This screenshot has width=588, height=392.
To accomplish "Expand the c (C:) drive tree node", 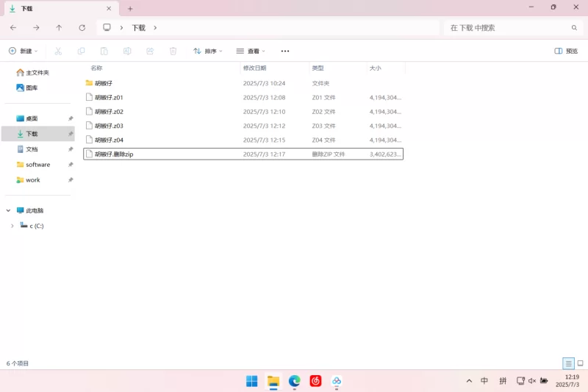I will [x=12, y=226].
